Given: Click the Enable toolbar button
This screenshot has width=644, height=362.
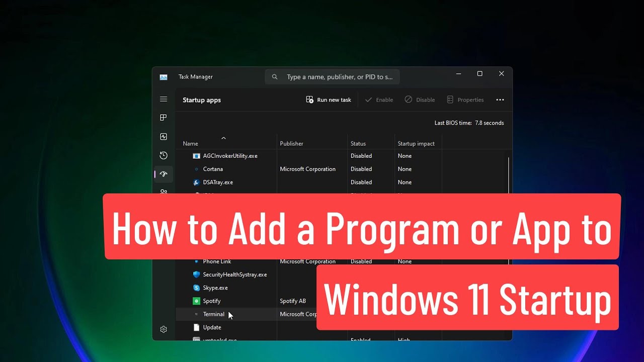Looking at the screenshot, I should [x=379, y=100].
